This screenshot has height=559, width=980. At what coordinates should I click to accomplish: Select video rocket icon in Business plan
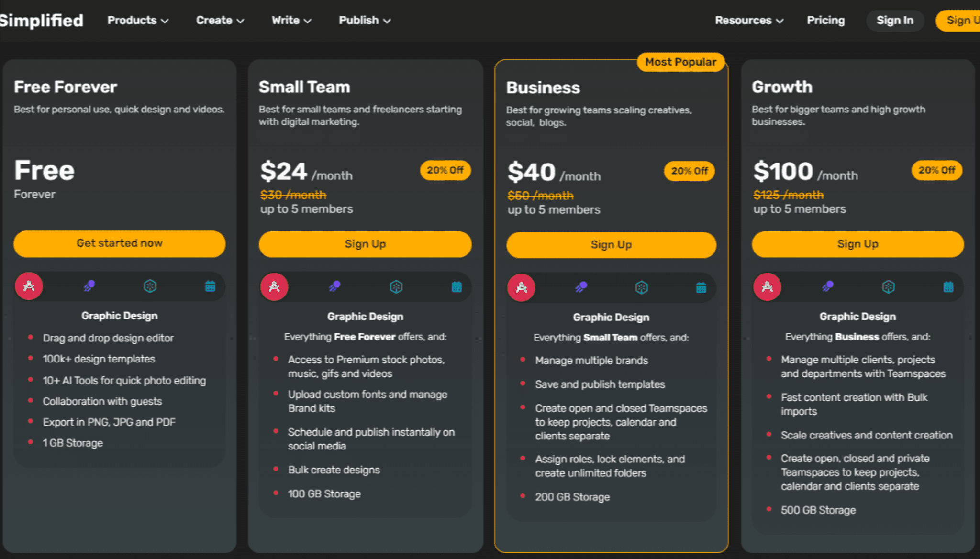581,287
